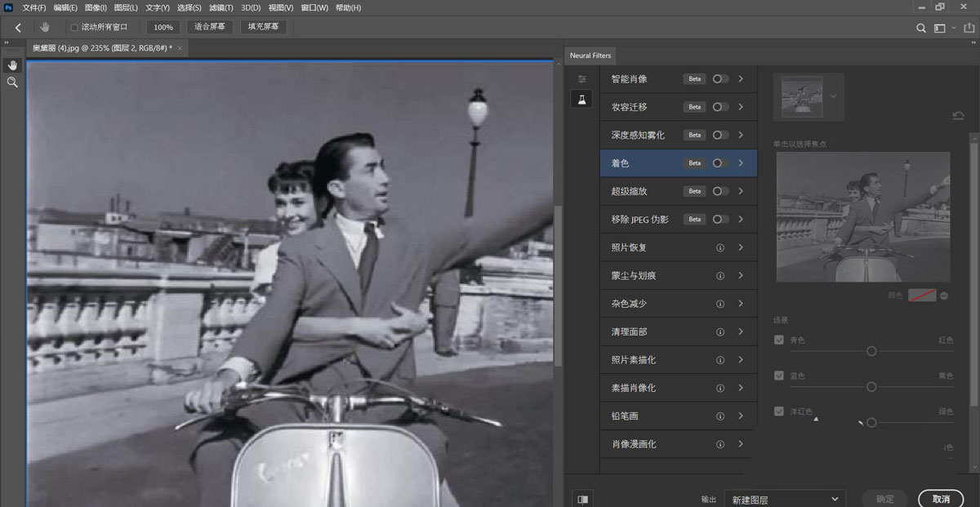Click the share export icon at top right

(x=969, y=28)
